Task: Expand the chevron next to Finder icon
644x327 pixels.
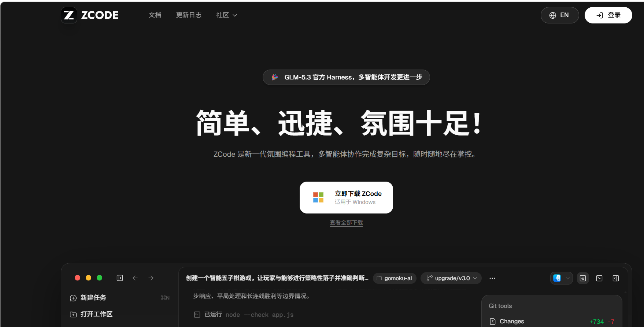Action: tap(567, 278)
